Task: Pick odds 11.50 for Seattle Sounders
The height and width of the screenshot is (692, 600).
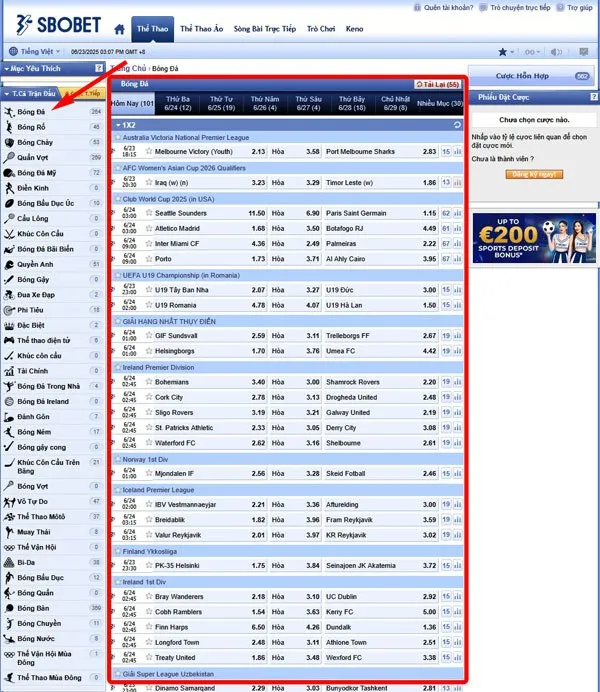Action: pos(257,213)
